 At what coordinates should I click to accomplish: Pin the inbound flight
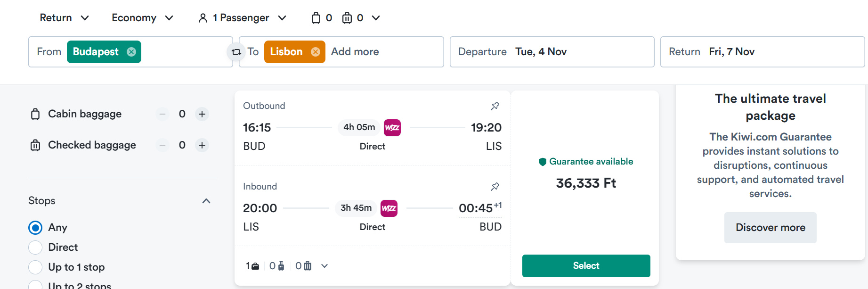(x=495, y=187)
